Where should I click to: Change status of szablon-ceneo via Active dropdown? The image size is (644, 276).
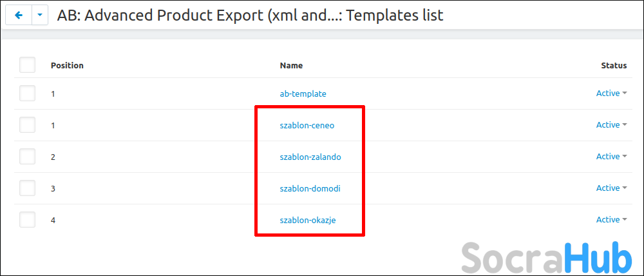point(611,125)
